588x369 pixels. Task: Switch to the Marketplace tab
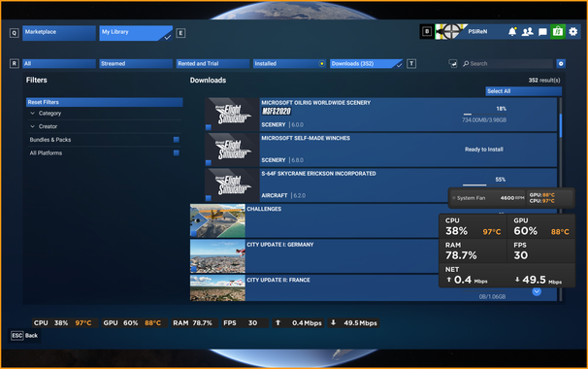[59, 33]
